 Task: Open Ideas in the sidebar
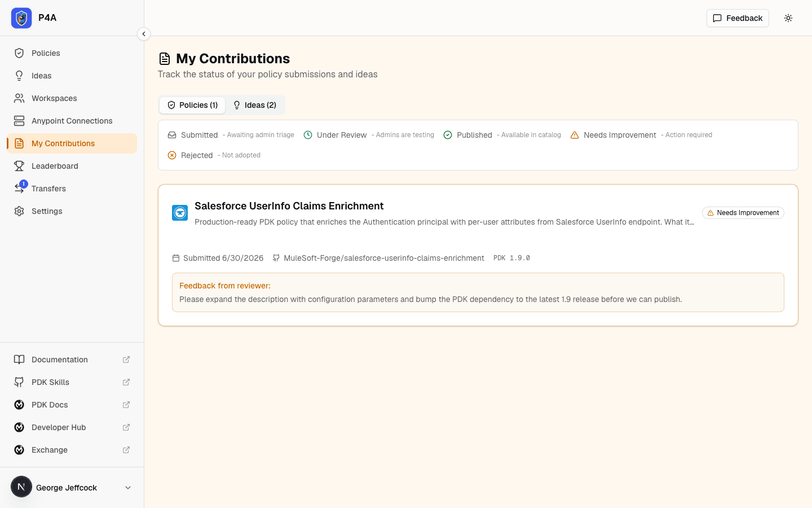(x=72, y=76)
